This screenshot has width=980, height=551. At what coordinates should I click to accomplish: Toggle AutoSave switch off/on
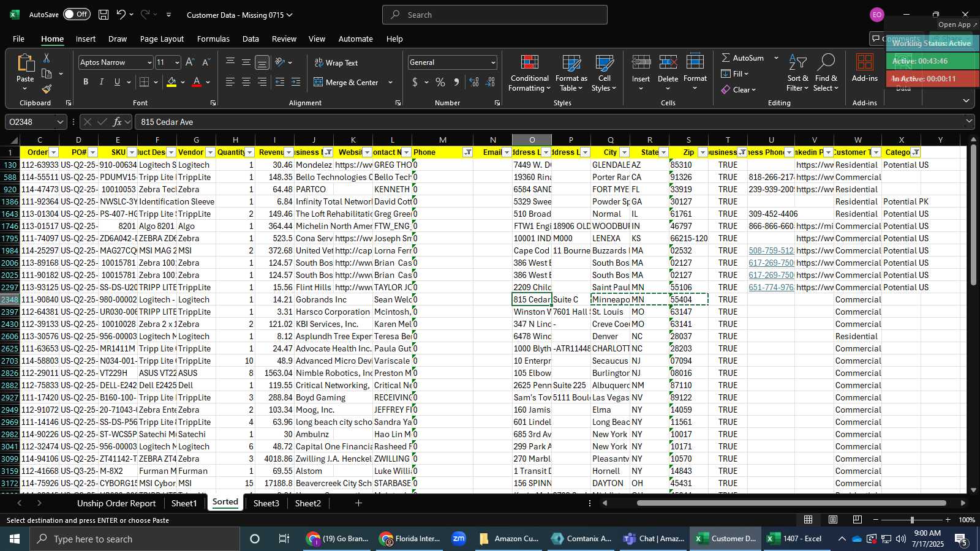click(77, 14)
